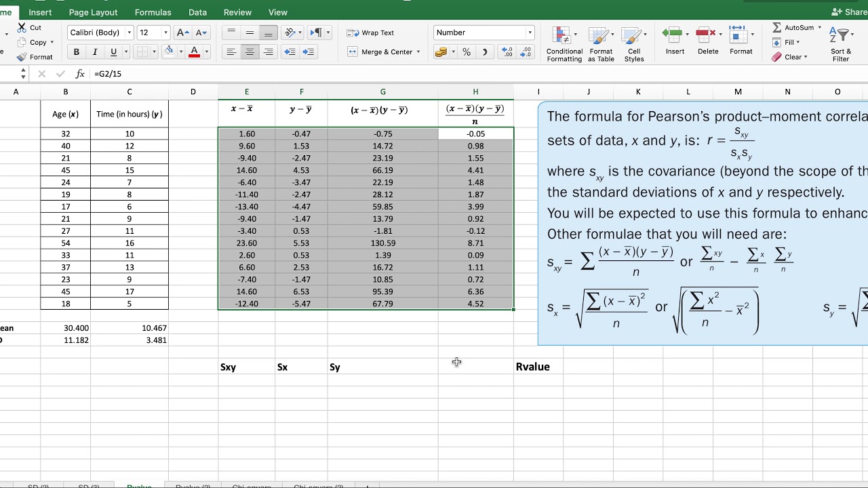The image size is (868, 488).
Task: Cancel formula entry with the X icon
Action: (41, 74)
